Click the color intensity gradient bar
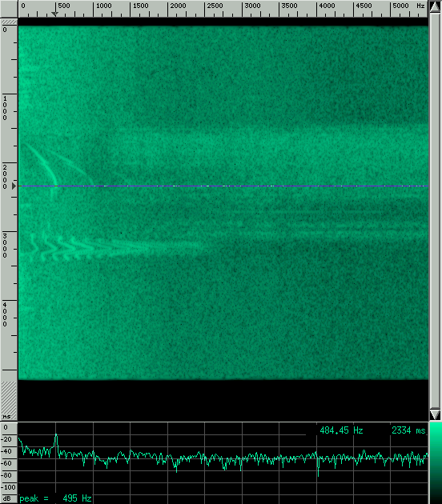 click(x=436, y=463)
